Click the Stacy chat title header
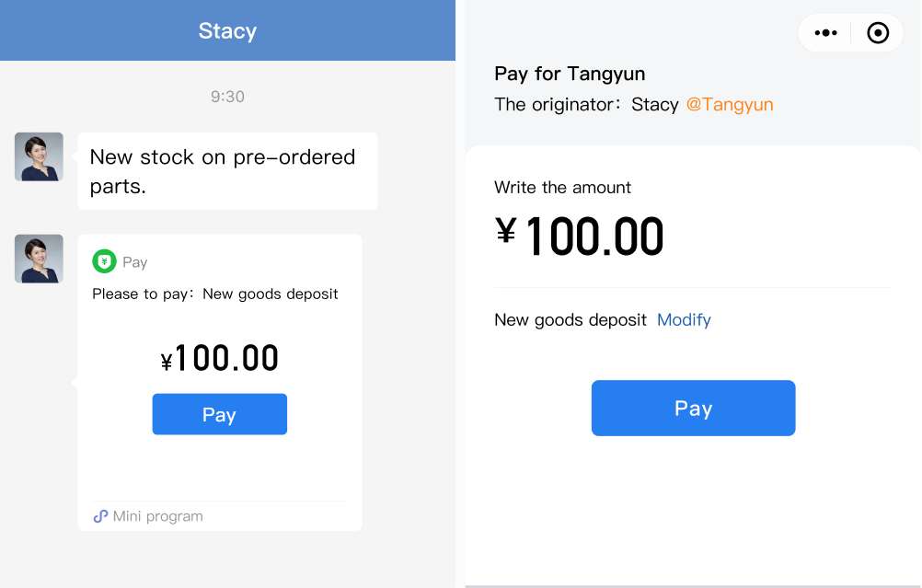Viewport: 922px width, 588px height. (x=227, y=30)
